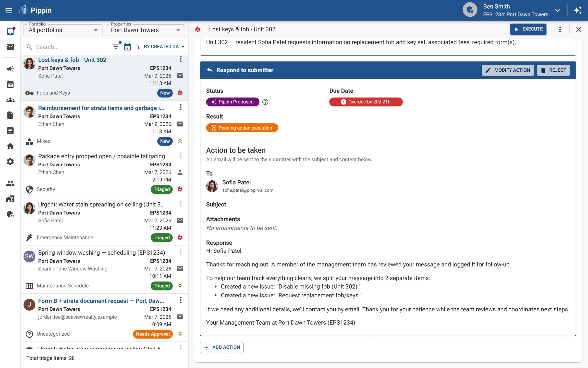Screen dimensions: 588x368
Task: Click the ADD ACTION button
Action: (x=221, y=347)
